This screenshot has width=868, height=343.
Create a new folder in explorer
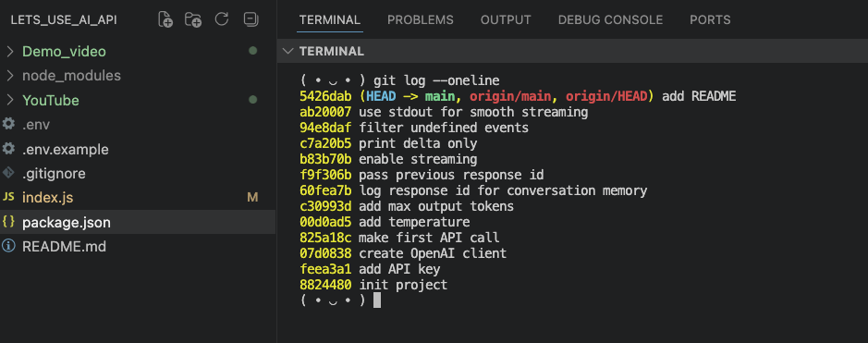[x=193, y=20]
